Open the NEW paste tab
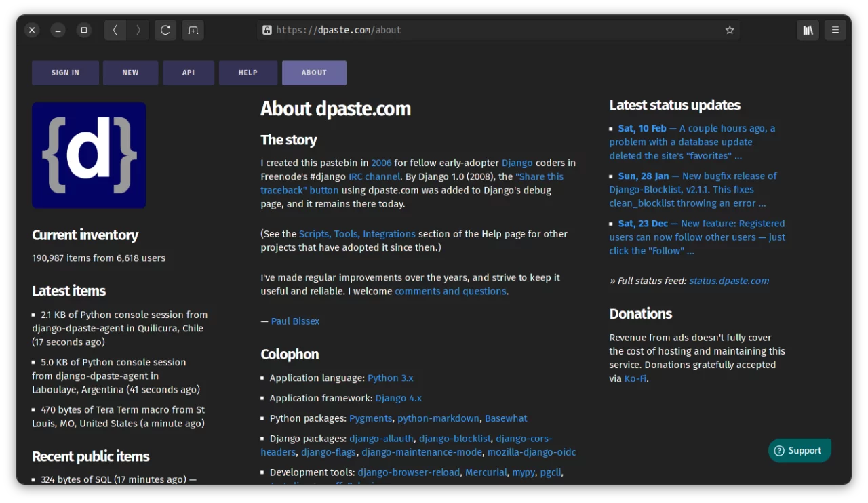Viewport: 868px width, 503px height. (x=130, y=73)
